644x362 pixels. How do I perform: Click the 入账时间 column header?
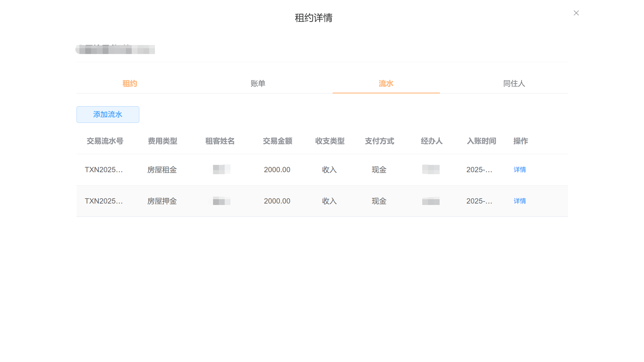[x=481, y=141]
